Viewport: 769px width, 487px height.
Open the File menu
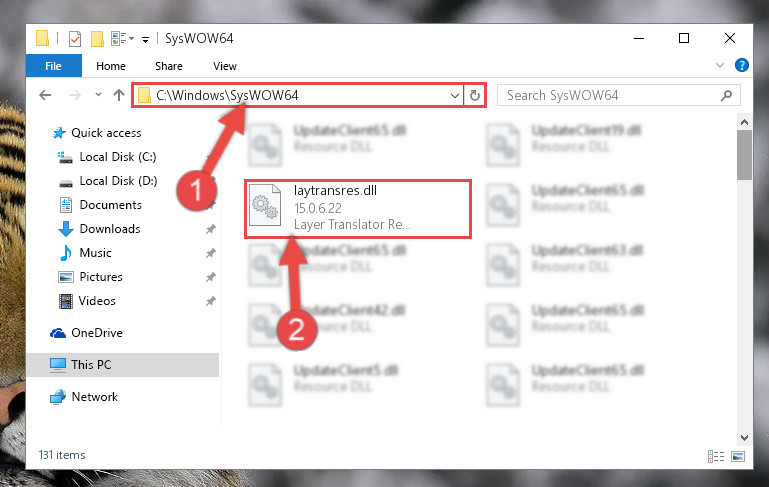point(53,66)
